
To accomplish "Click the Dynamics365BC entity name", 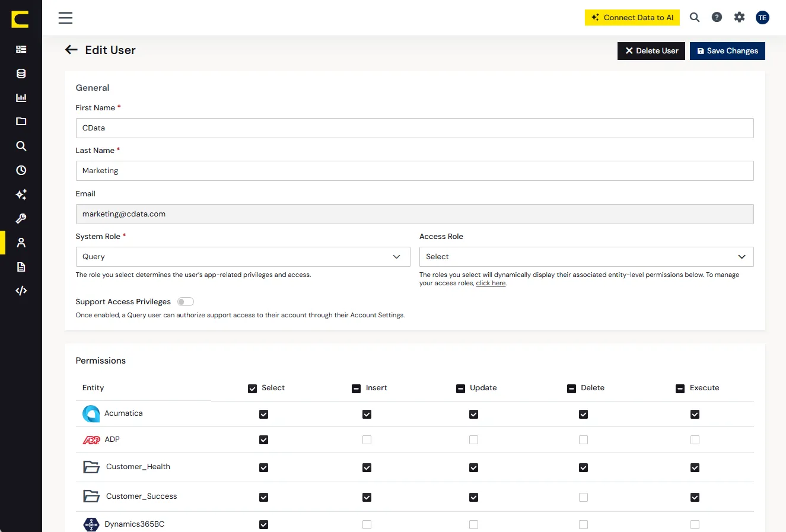I will click(135, 524).
